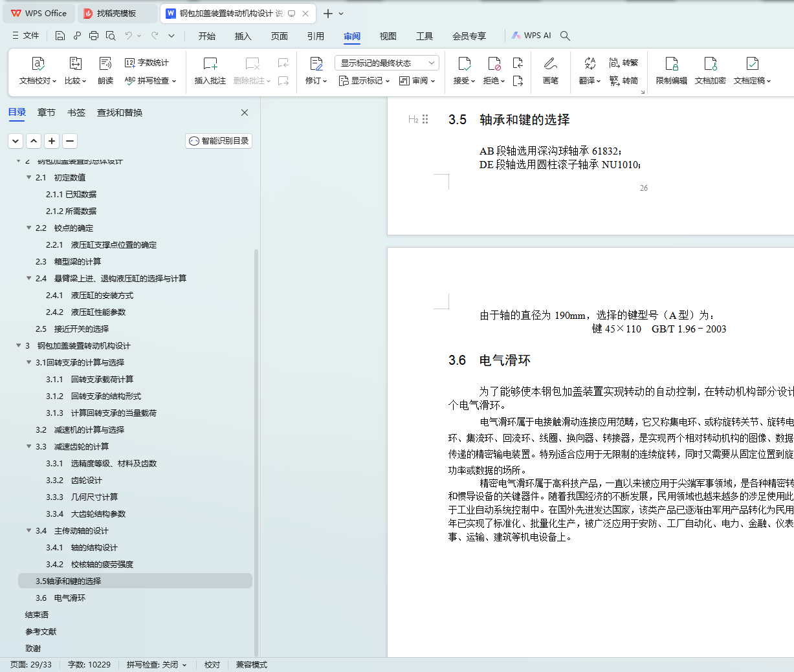Click the 文档加密 encrypt document icon
Screen dimensions: 794x672
coord(711,70)
